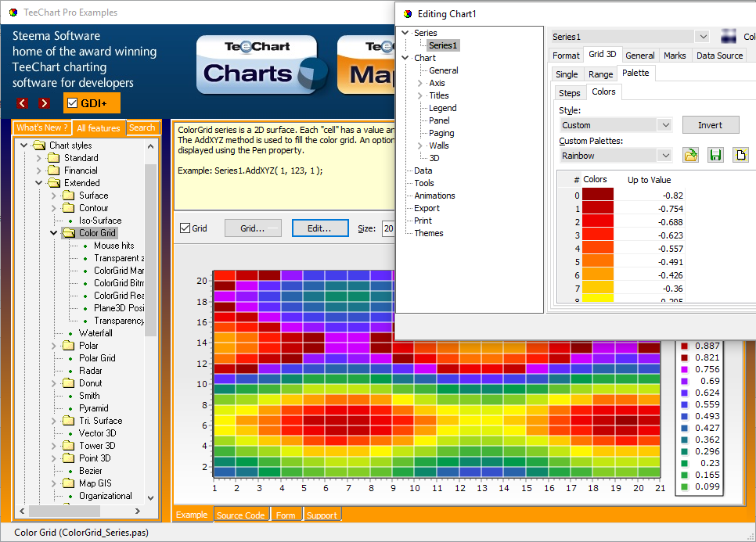Edit the -0.557 Up to Value cell
This screenshot has height=542, width=756.
pyautogui.click(x=650, y=249)
